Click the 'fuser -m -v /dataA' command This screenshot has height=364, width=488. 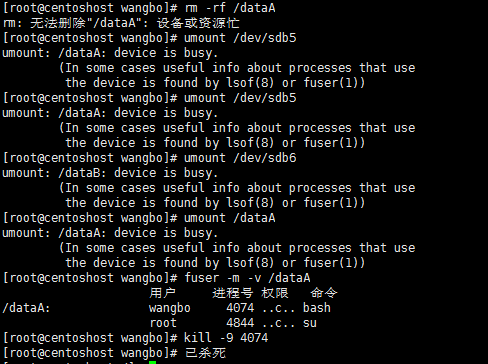click(247, 278)
